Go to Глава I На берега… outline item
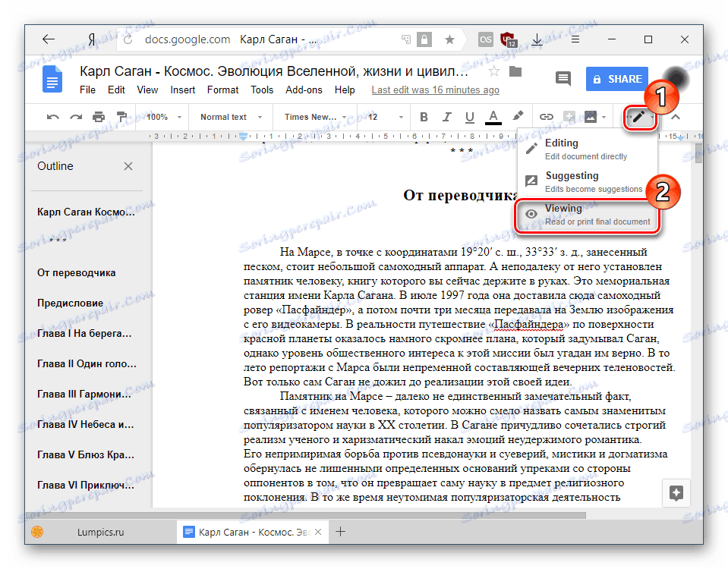This screenshot has width=728, height=569. [x=84, y=333]
